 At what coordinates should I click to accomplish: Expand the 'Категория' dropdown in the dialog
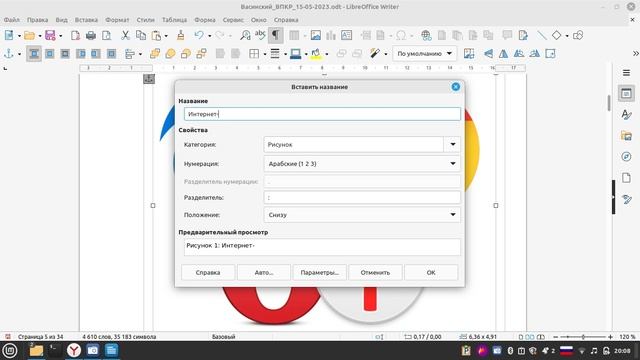tap(452, 144)
